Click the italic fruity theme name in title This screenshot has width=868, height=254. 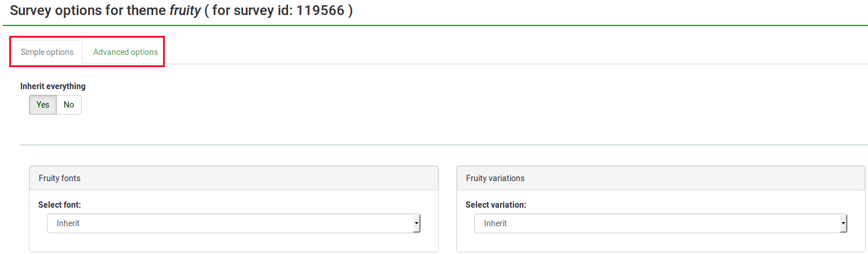(x=184, y=11)
